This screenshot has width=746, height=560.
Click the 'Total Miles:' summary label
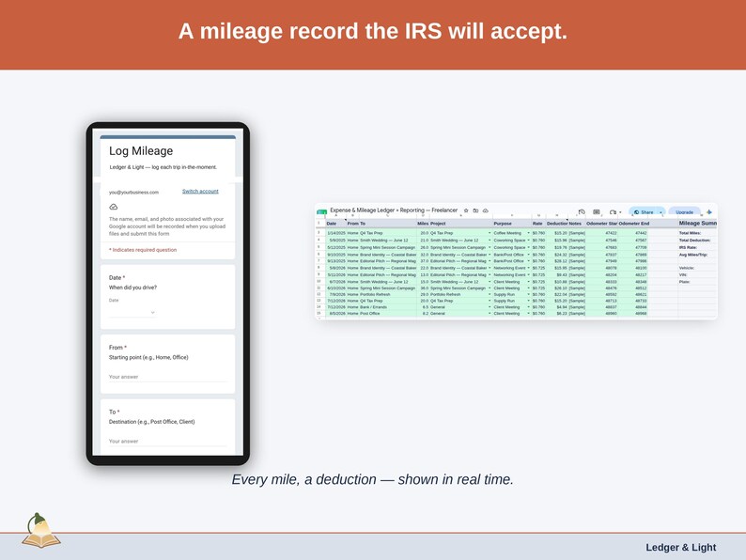[690, 233]
